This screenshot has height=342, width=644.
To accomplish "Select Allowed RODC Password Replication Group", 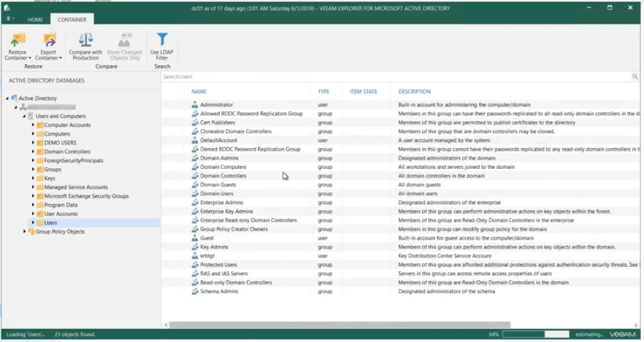I will [x=252, y=114].
